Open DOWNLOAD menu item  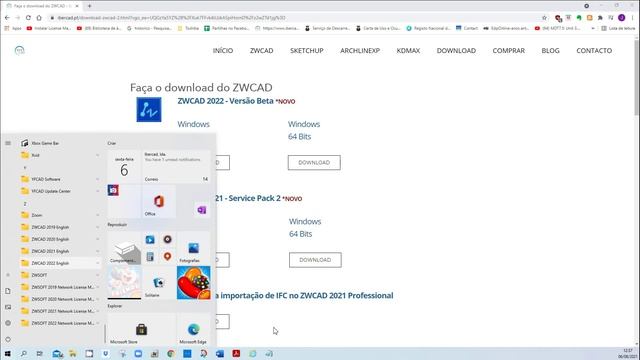tap(456, 51)
